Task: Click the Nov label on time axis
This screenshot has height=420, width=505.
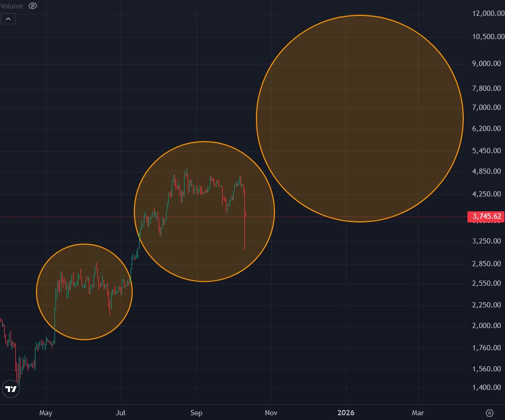Action: tap(271, 413)
